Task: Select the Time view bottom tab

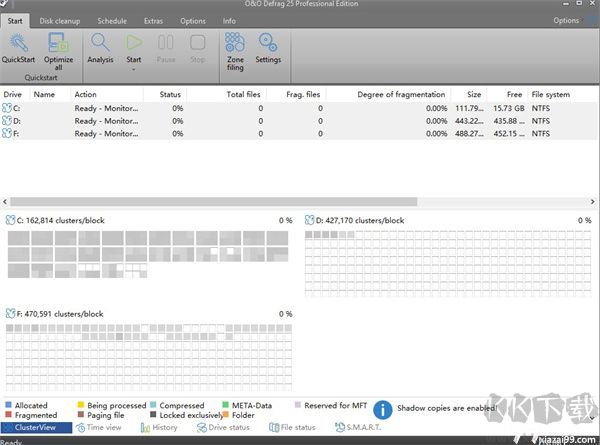Action: pos(98,427)
